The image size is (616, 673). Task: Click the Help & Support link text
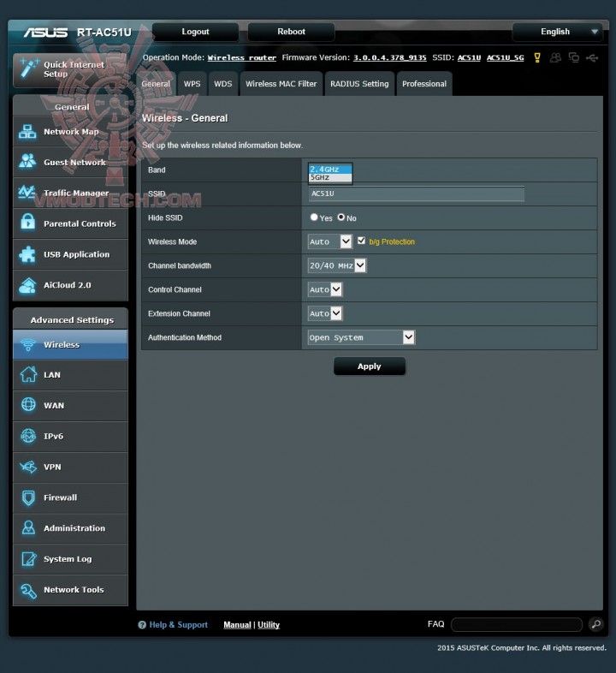[x=179, y=625]
